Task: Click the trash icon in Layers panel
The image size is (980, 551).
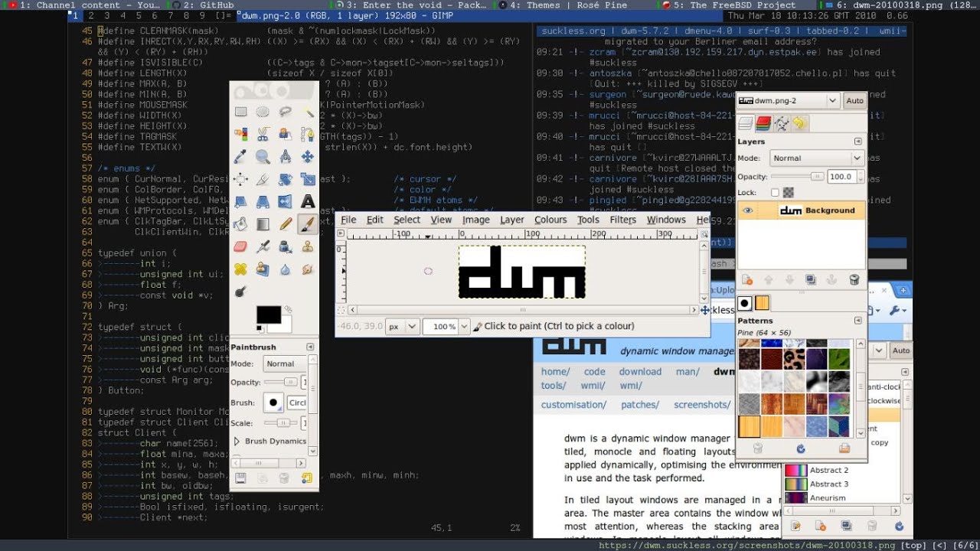Action: 854,280
